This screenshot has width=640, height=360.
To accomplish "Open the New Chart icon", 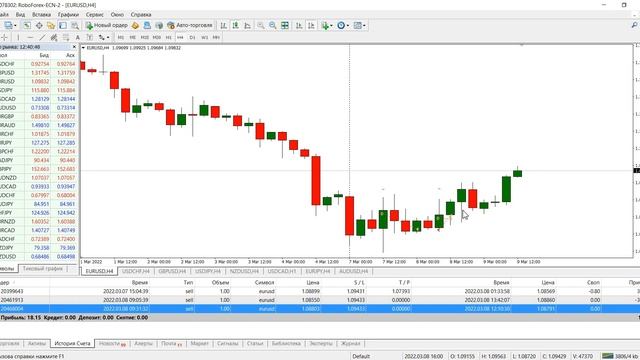I will [8, 25].
